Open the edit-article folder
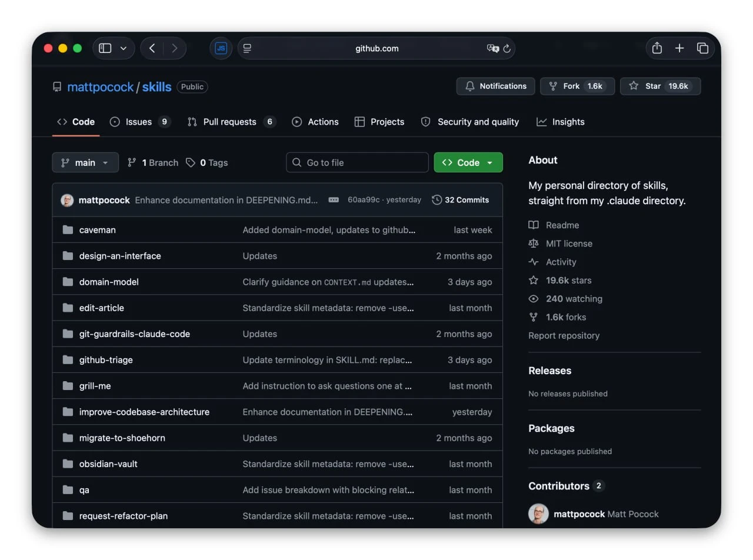This screenshot has width=753, height=560. 102,308
